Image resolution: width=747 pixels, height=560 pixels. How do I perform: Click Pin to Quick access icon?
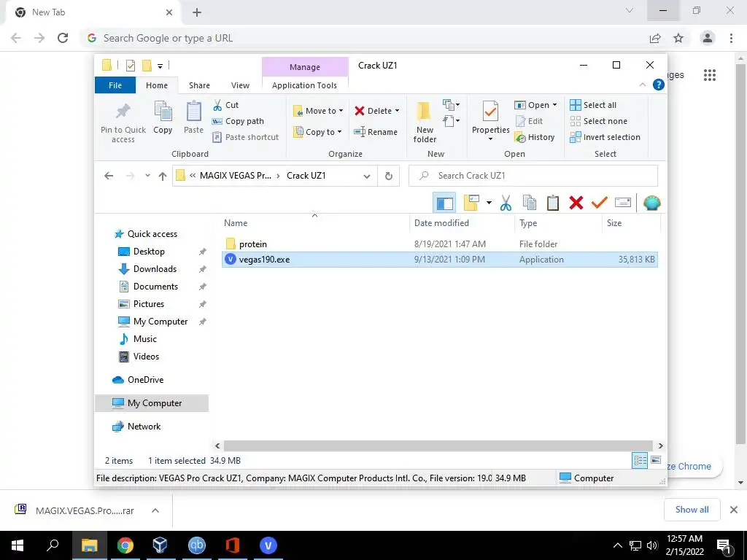pyautogui.click(x=123, y=112)
